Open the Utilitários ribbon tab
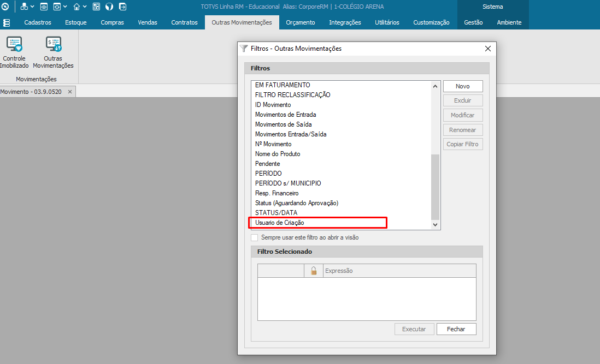Screen dimensions: 600x364 pos(387,22)
